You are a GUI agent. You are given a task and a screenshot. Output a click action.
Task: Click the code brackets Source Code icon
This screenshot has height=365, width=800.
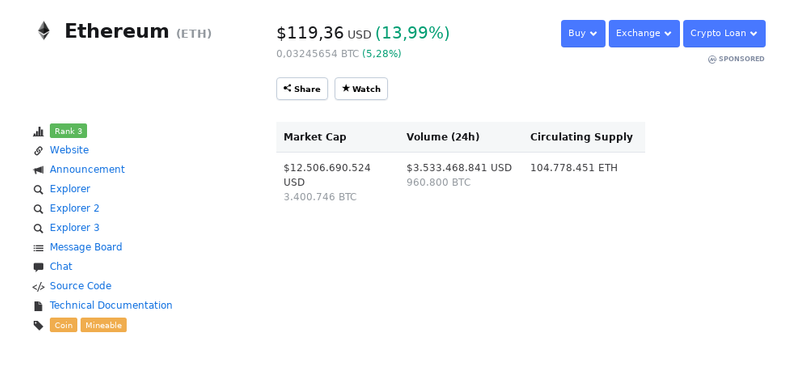tap(38, 286)
